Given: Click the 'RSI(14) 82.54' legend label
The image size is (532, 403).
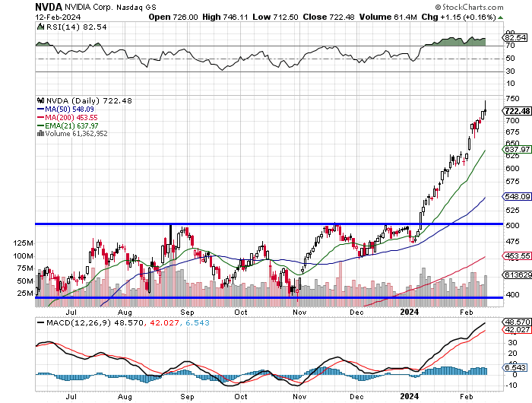Looking at the screenshot, I should pyautogui.click(x=77, y=27).
